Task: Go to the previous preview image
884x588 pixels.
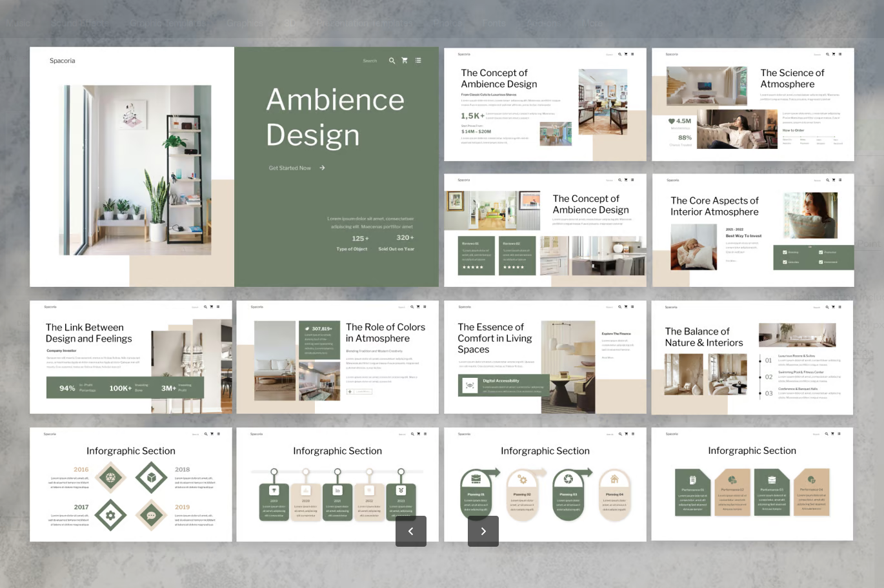Action: click(x=411, y=531)
